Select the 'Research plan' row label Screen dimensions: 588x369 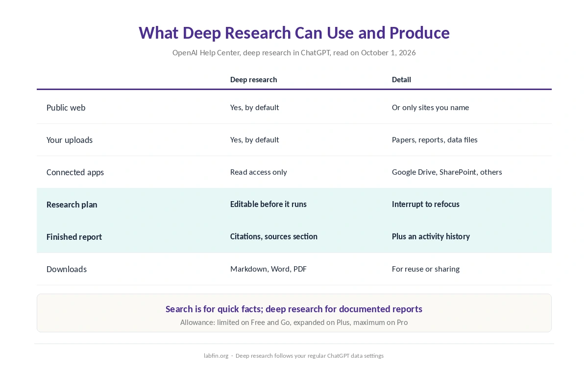(72, 205)
